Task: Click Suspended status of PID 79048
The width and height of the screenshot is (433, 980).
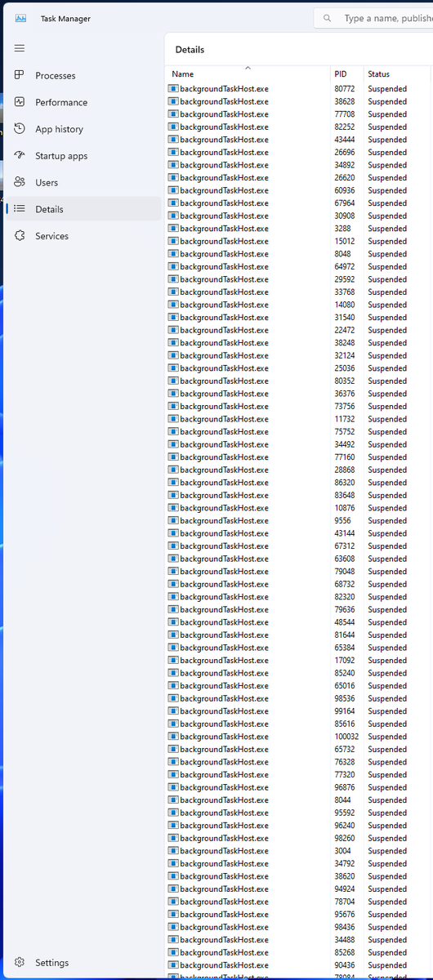Action: [387, 572]
